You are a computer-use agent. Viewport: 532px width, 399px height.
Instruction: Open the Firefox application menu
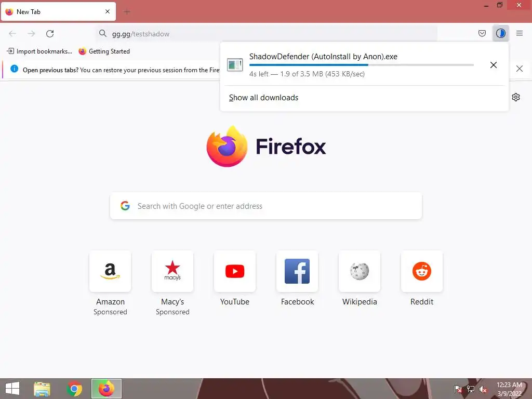tap(520, 33)
